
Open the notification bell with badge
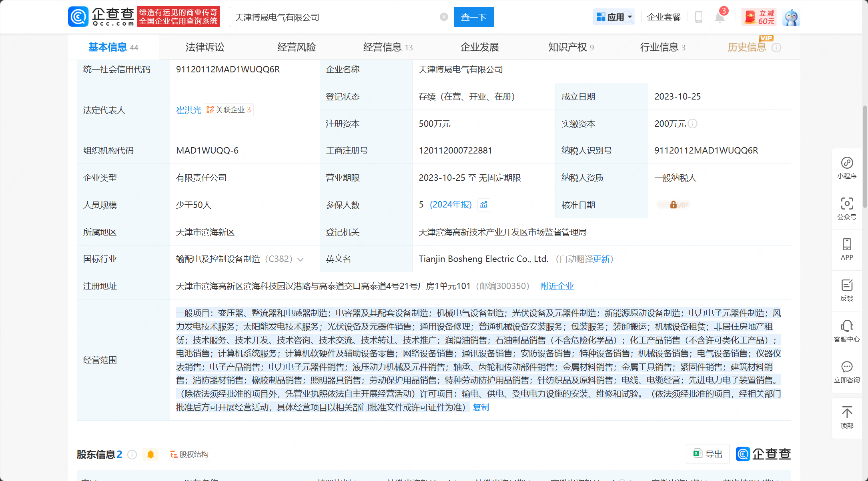[720, 17]
